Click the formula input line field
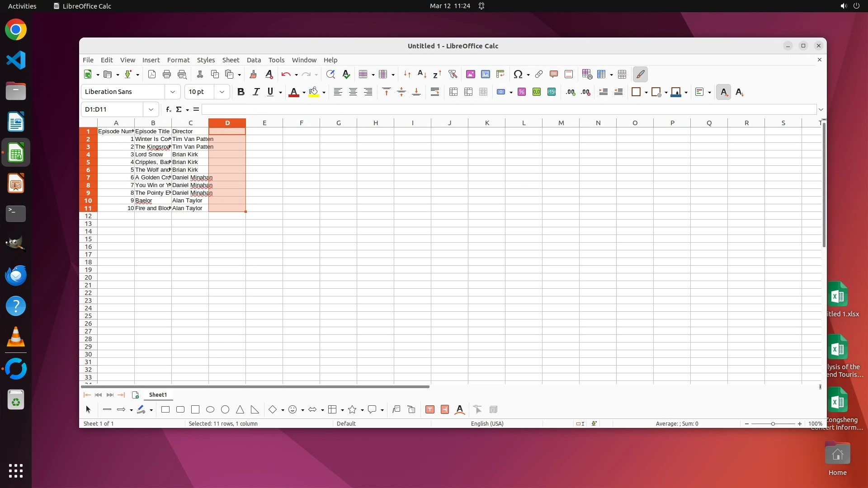The height and width of the screenshot is (488, 868). 506,109
